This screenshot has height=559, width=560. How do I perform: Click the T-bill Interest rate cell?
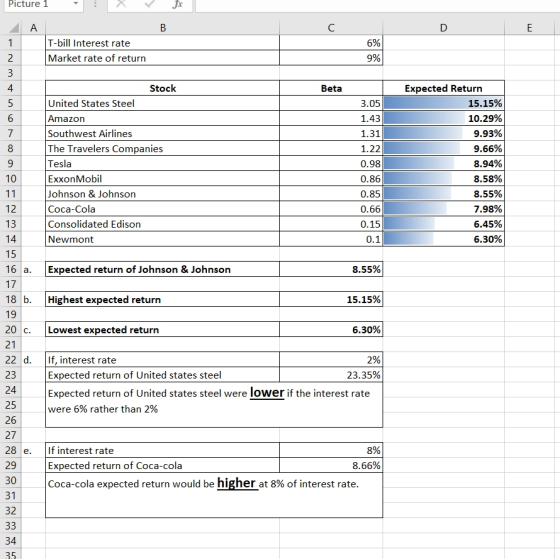(x=162, y=43)
